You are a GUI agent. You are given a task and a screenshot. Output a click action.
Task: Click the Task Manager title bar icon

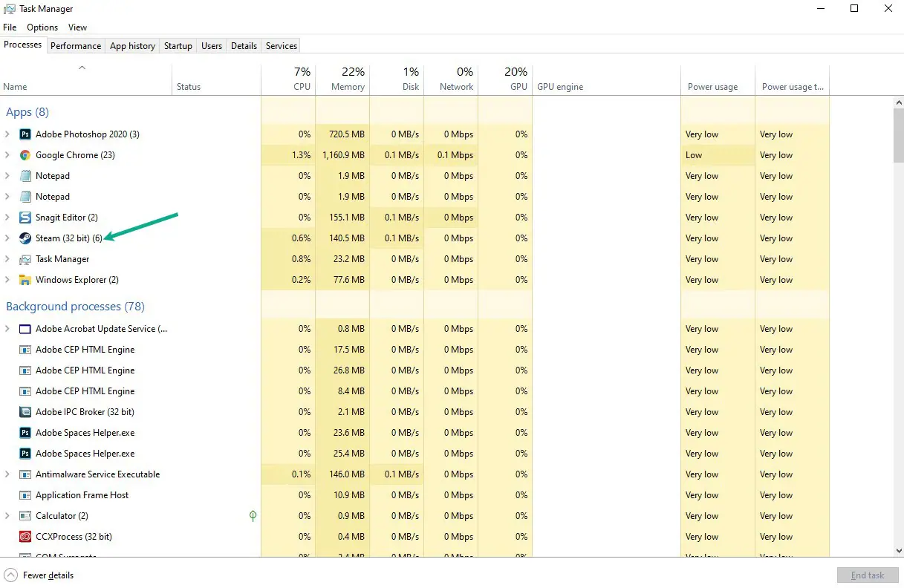[x=9, y=9]
